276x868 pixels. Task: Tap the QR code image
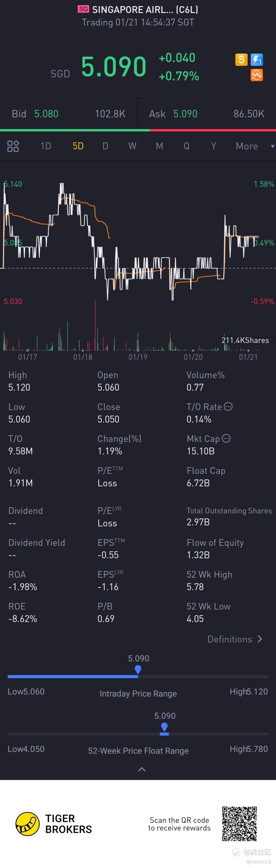tap(239, 824)
